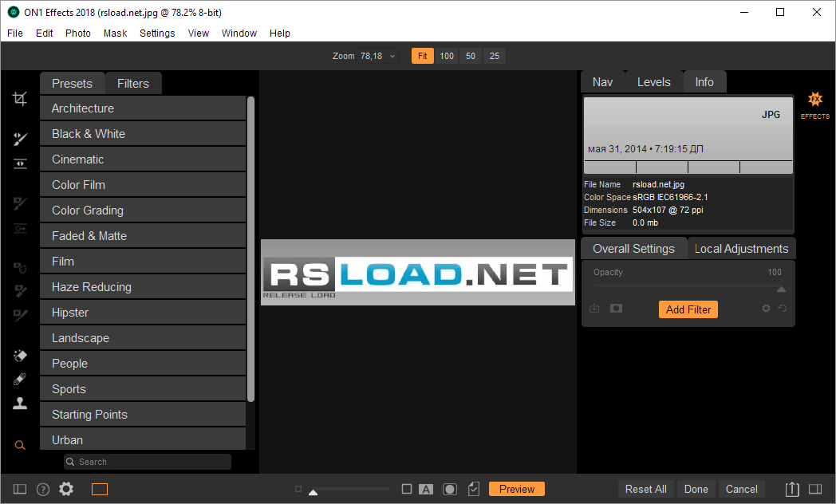Expand the Cinematic preset category
Screen dimensions: 836x504
[x=143, y=159]
